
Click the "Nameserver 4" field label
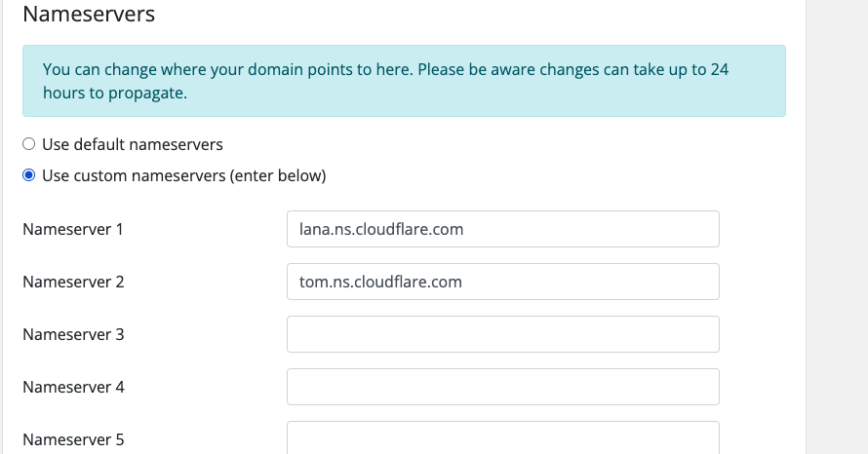[x=73, y=387]
